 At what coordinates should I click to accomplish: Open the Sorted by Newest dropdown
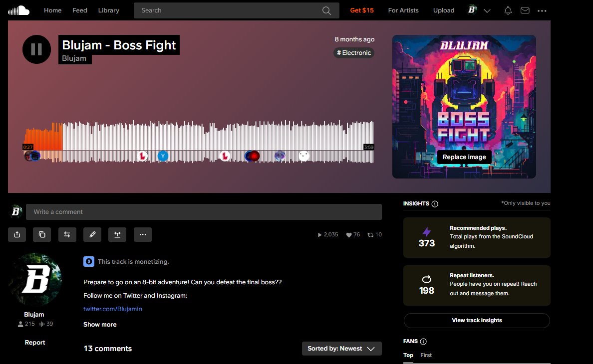(341, 349)
